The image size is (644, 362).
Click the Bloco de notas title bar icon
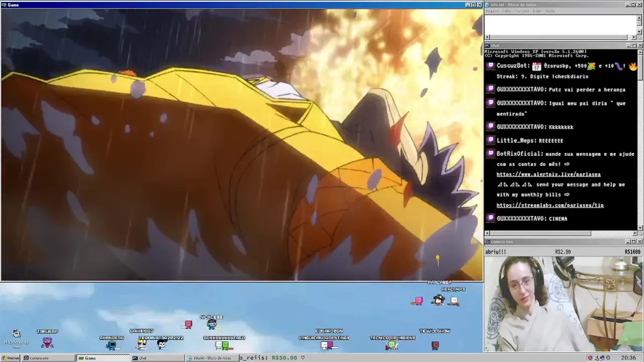click(488, 5)
